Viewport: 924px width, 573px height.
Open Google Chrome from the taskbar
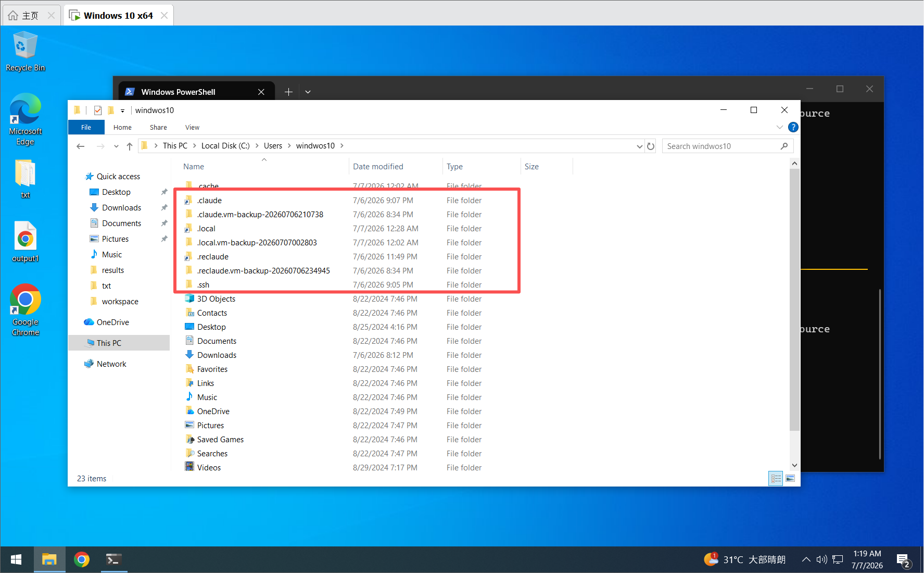point(82,559)
